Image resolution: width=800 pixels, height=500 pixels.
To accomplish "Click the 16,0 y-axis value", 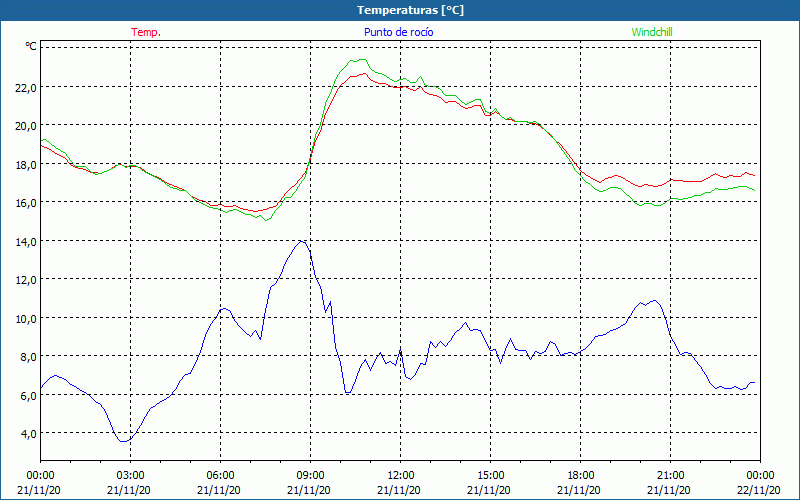I will [27, 203].
